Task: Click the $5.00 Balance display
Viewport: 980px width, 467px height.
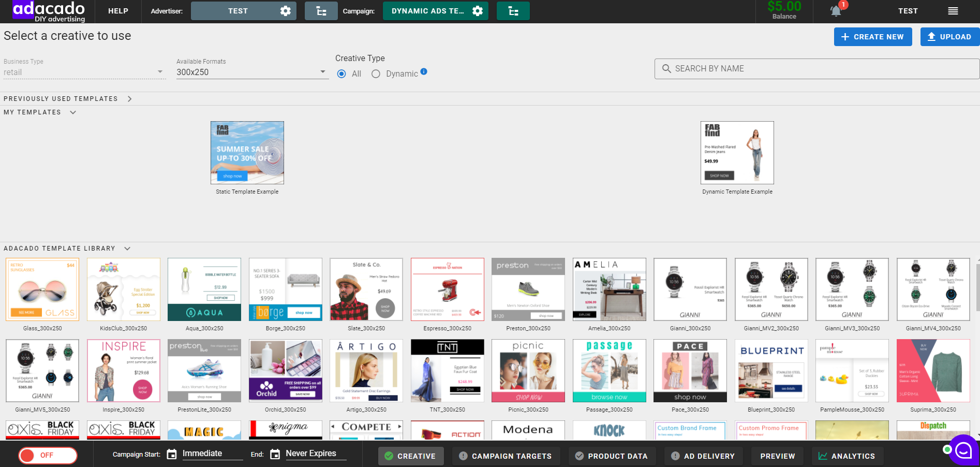Action: [x=784, y=11]
